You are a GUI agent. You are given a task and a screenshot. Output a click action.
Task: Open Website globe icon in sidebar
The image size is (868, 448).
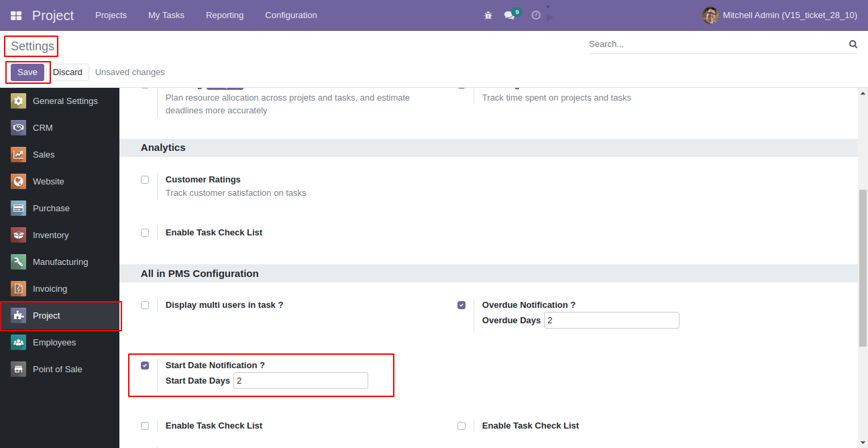point(19,182)
